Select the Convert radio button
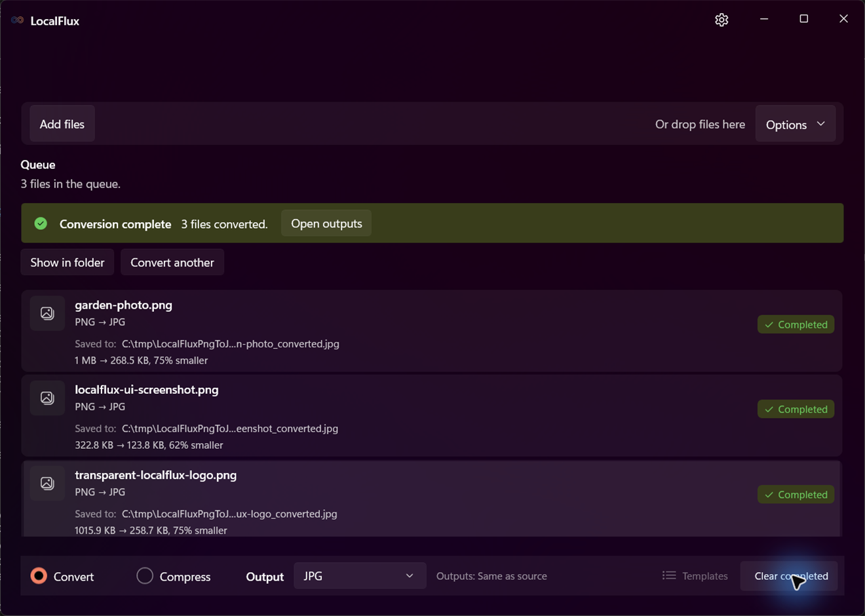 39,576
